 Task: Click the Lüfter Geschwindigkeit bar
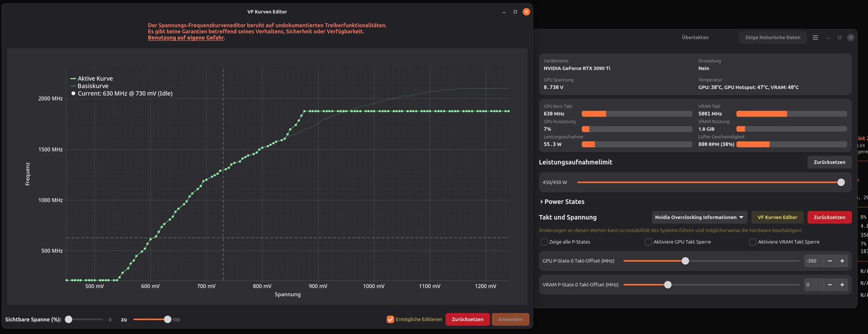[x=792, y=144]
